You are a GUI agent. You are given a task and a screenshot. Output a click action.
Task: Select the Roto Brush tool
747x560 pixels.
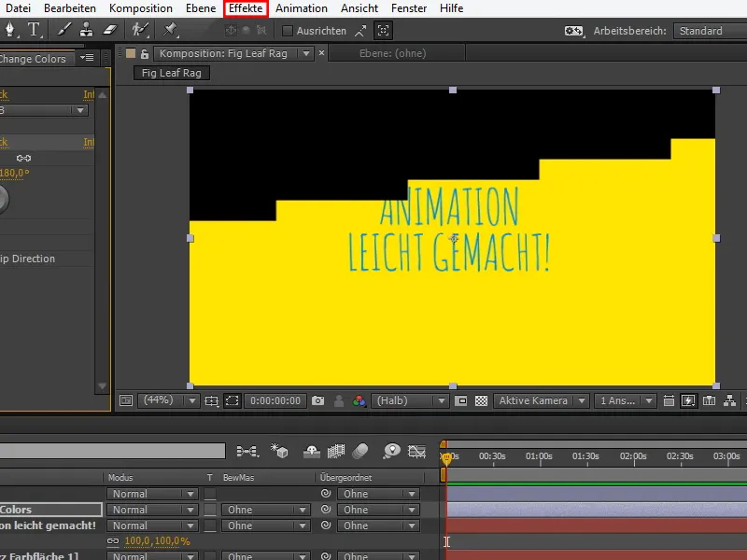140,30
